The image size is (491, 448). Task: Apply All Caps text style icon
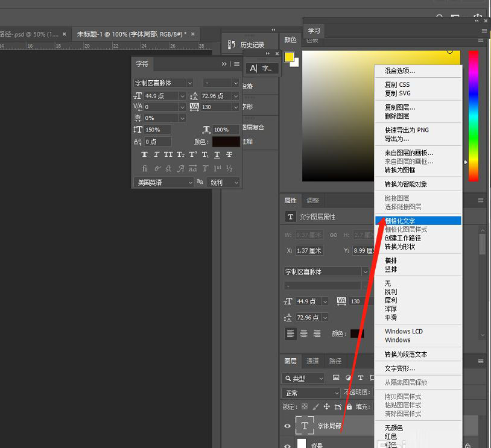[168, 154]
